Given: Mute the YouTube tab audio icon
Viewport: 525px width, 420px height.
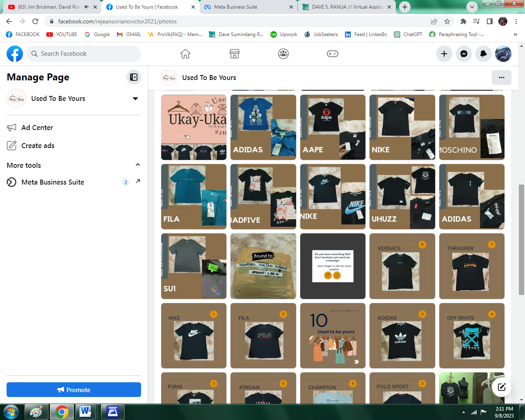Looking at the screenshot, I should [x=87, y=7].
